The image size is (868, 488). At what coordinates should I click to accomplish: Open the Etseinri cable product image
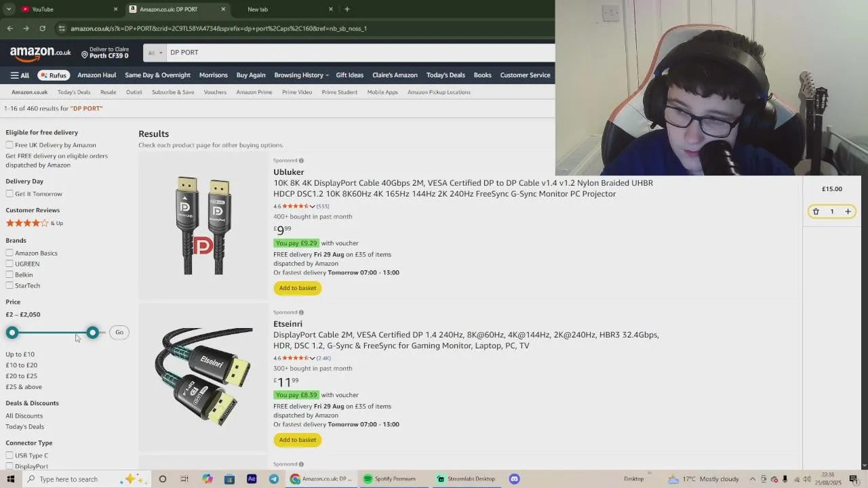[203, 378]
